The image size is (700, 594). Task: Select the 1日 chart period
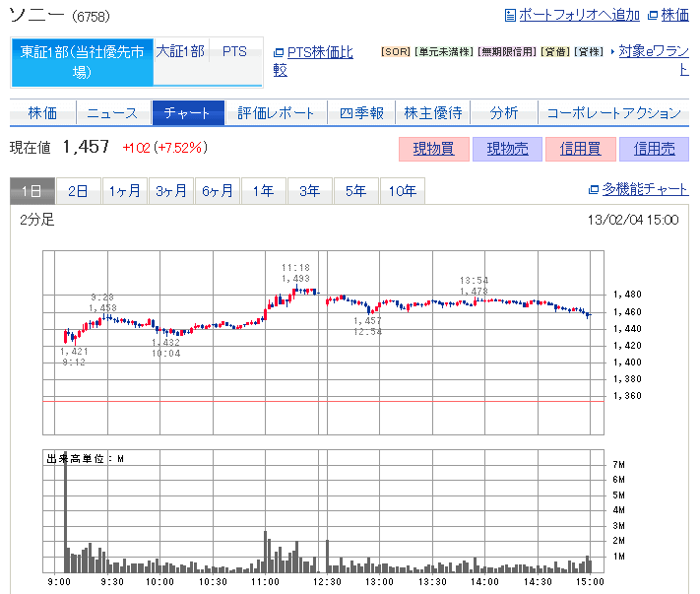point(32,191)
